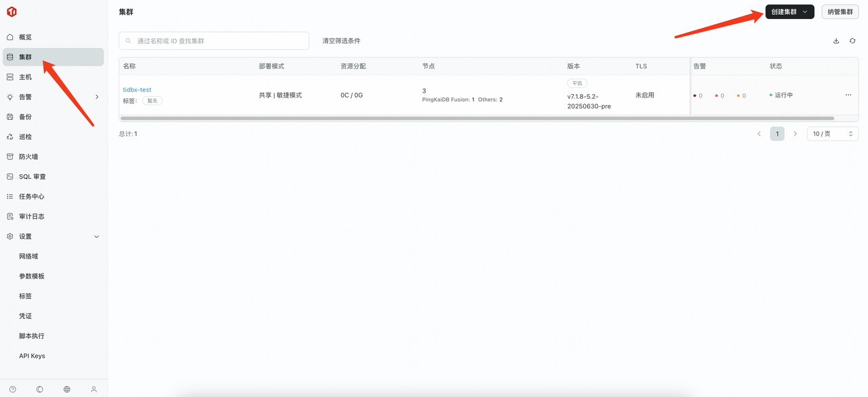Click the cluster search input field
Screen dimensions: 868x397
214,41
